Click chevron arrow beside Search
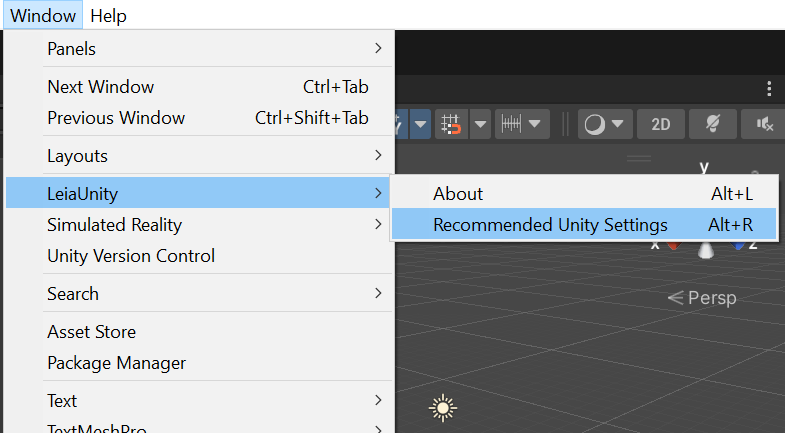 (378, 293)
